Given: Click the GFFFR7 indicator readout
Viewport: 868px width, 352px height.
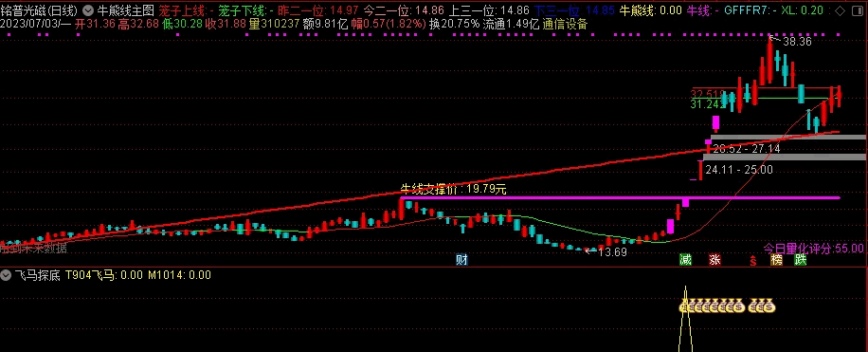Looking at the screenshot, I should pyautogui.click(x=750, y=10).
